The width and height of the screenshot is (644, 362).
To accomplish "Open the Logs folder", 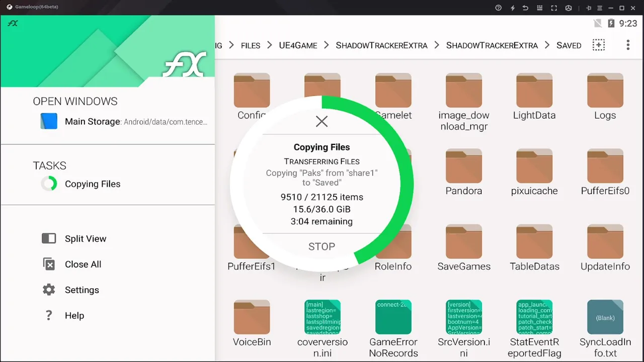I will pyautogui.click(x=605, y=97).
